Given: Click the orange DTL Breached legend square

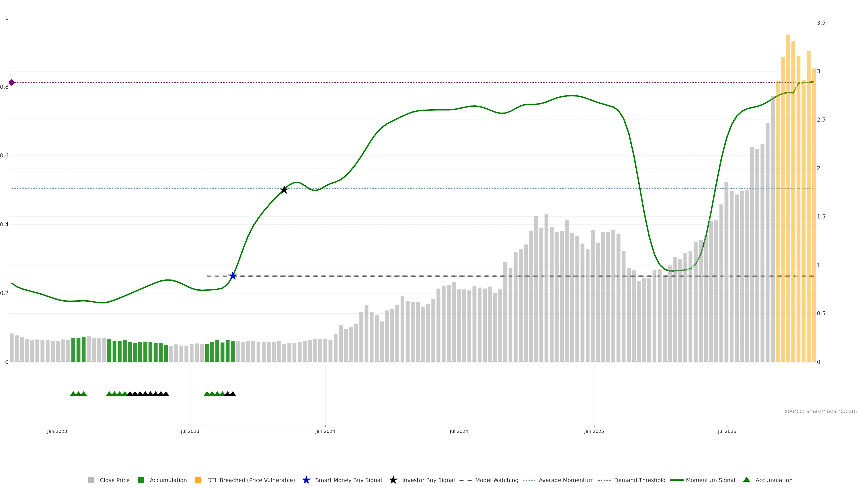Looking at the screenshot, I should coord(198,480).
